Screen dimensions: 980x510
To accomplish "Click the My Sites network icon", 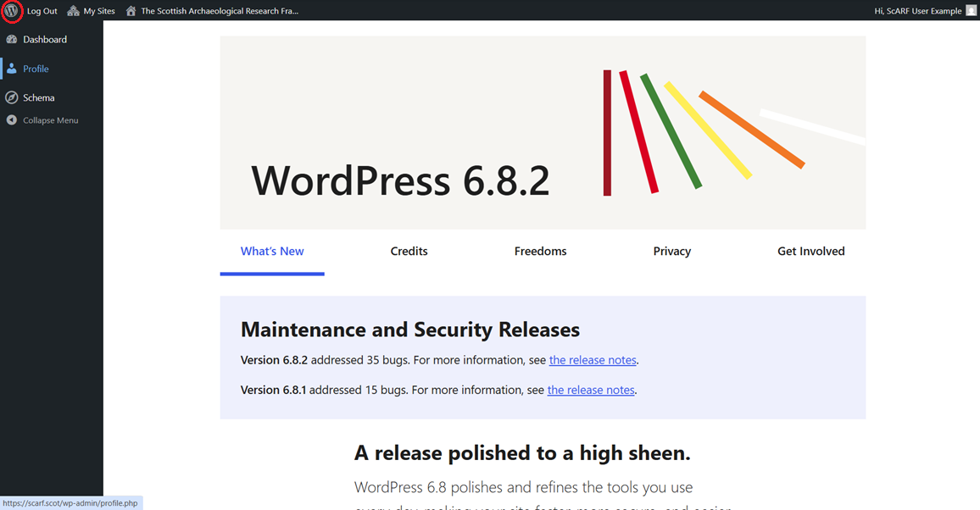I will tap(72, 10).
